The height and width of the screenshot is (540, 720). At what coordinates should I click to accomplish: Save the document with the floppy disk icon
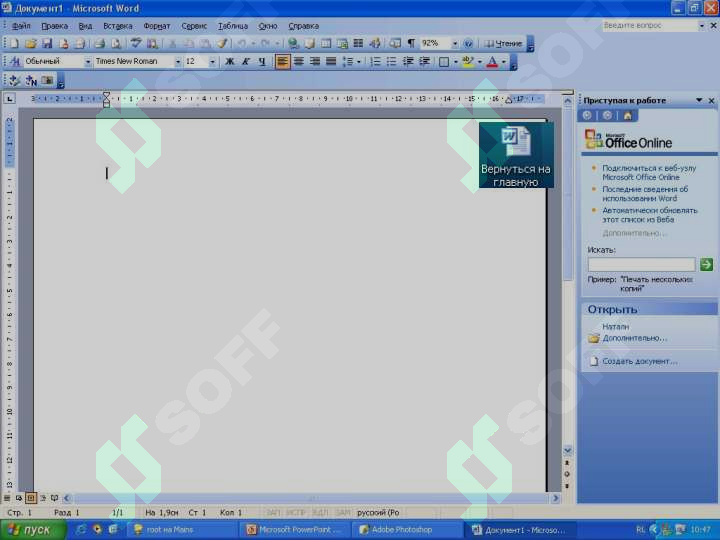click(47, 44)
